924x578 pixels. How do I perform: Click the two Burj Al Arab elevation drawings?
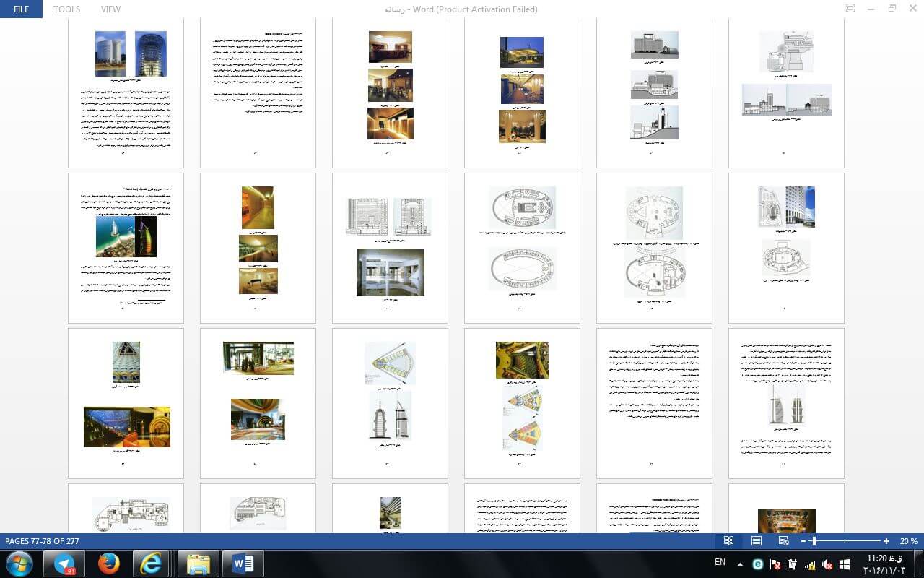[390, 415]
